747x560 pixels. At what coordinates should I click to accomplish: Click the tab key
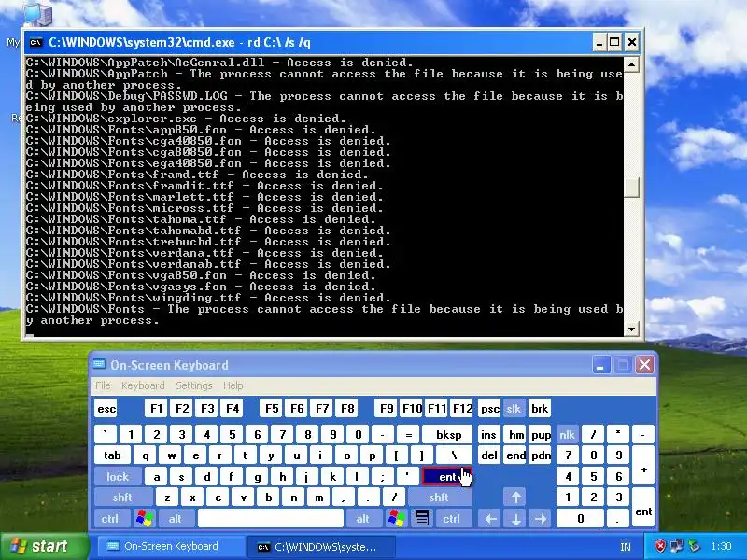pos(112,455)
